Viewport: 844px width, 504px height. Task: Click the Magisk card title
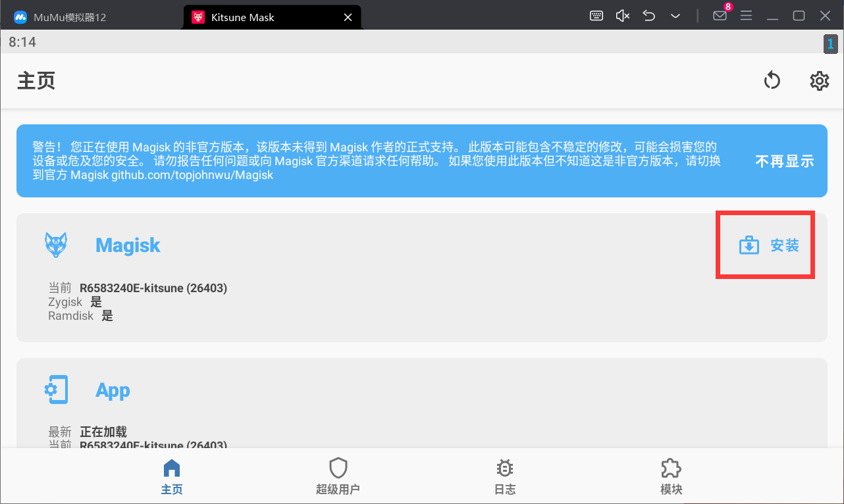(128, 245)
